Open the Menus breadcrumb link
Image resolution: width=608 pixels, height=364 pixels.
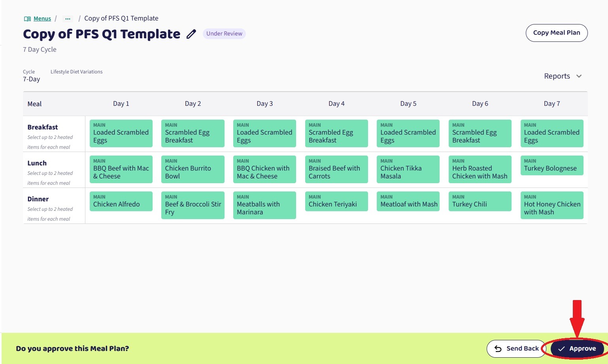(42, 19)
